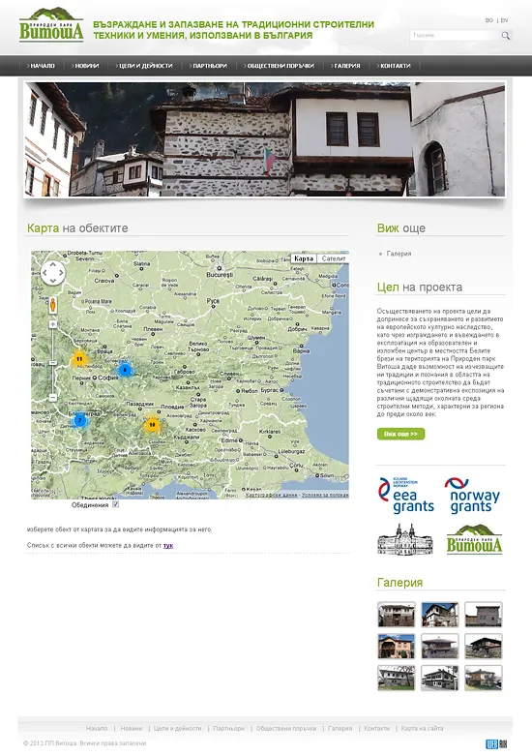Viewport: 532px width, 756px height.
Task: Open first gallery thumbnail in bottom row
Action: 397,678
